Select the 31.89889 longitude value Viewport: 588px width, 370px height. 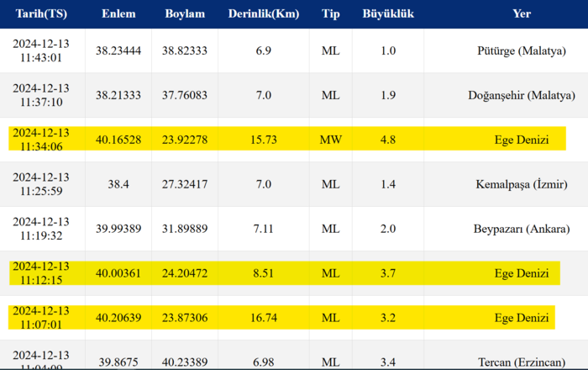pos(184,229)
